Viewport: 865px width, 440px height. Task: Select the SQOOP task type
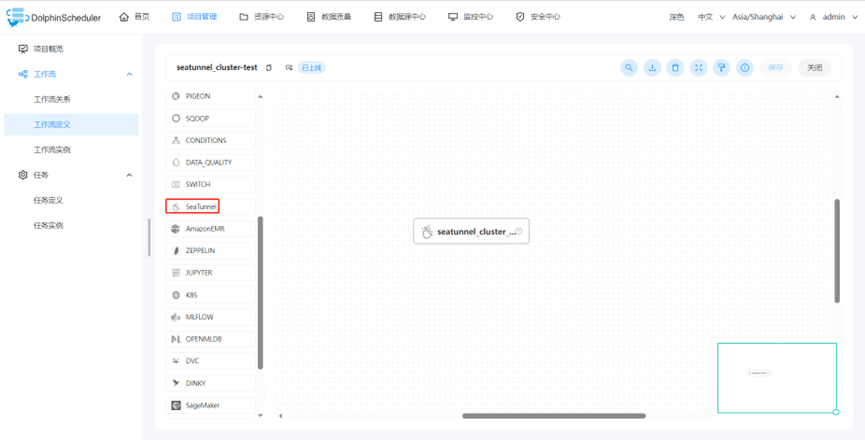[x=211, y=118]
